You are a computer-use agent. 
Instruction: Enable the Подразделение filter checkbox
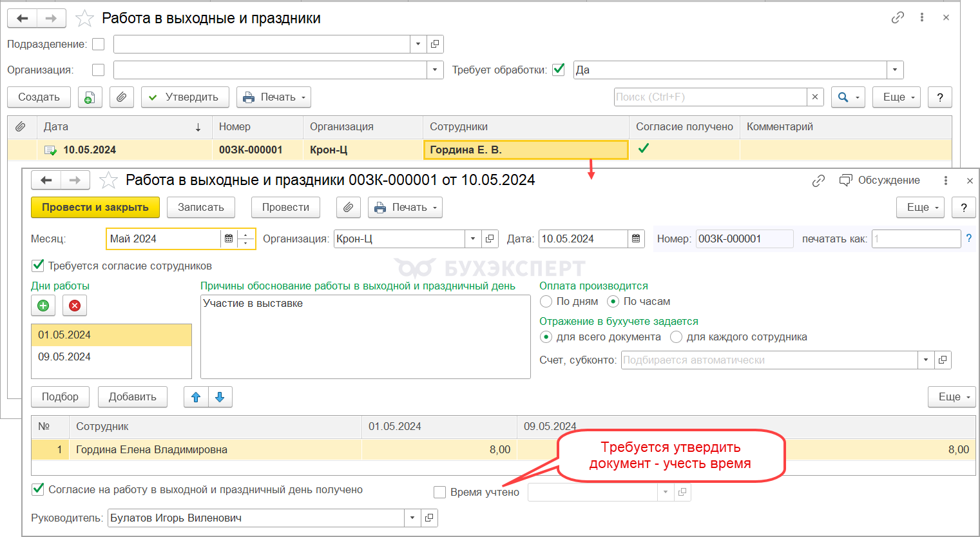tap(99, 44)
